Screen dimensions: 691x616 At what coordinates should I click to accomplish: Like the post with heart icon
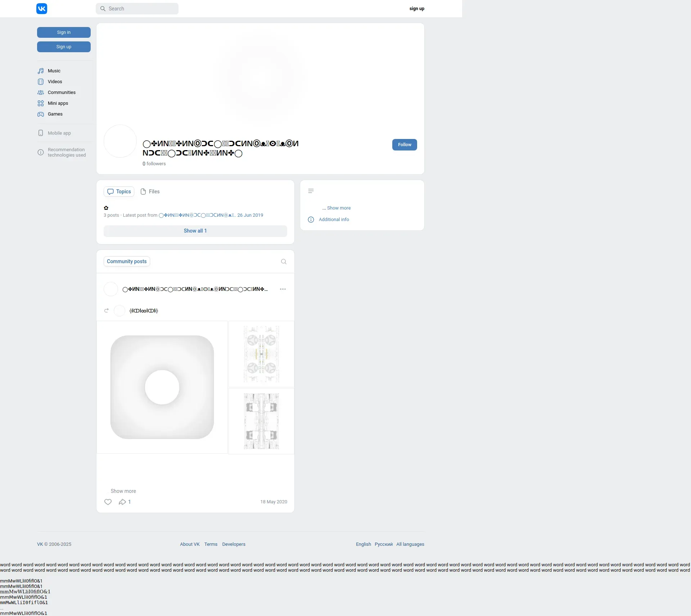coord(108,502)
